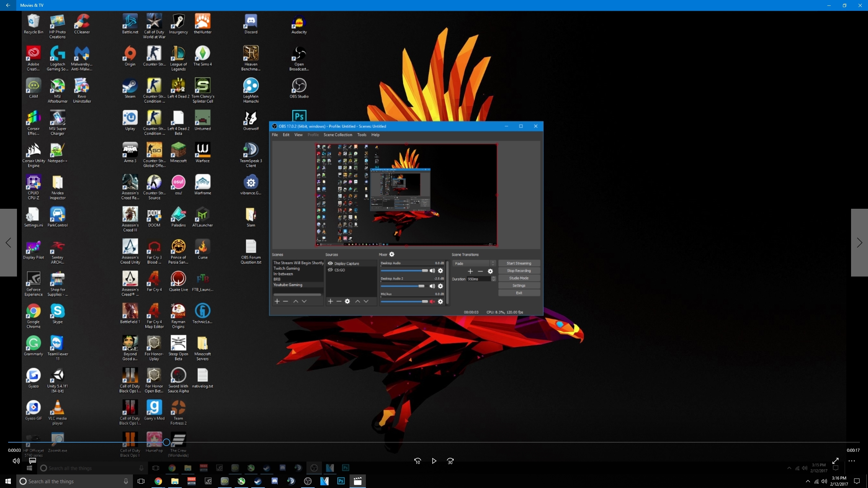Open Photoshop from the taskbar
The width and height of the screenshot is (868, 488).
(341, 481)
